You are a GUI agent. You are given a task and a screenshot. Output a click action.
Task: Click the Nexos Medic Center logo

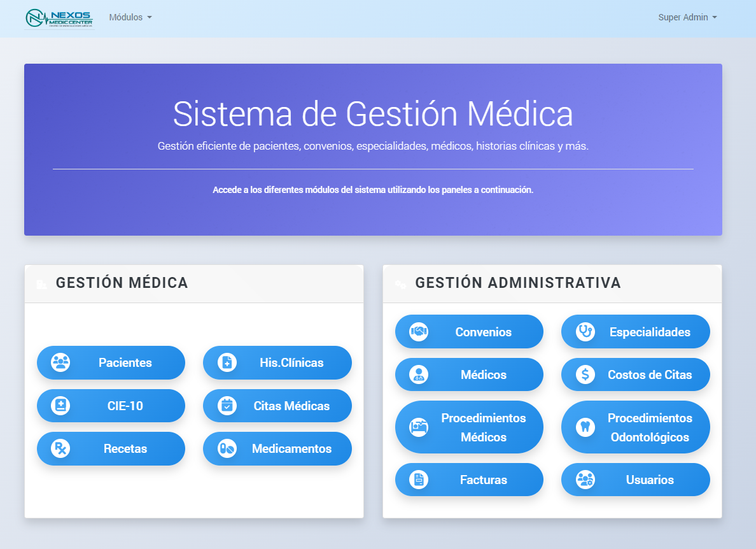(59, 18)
